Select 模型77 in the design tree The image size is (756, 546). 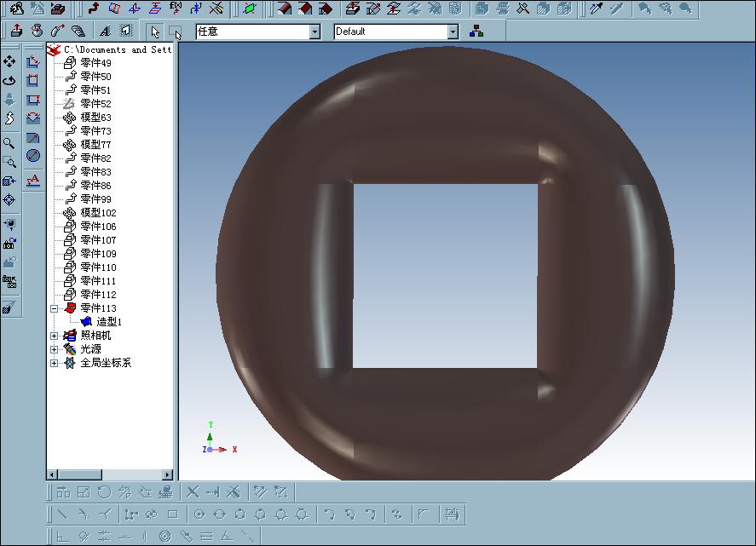pyautogui.click(x=96, y=145)
